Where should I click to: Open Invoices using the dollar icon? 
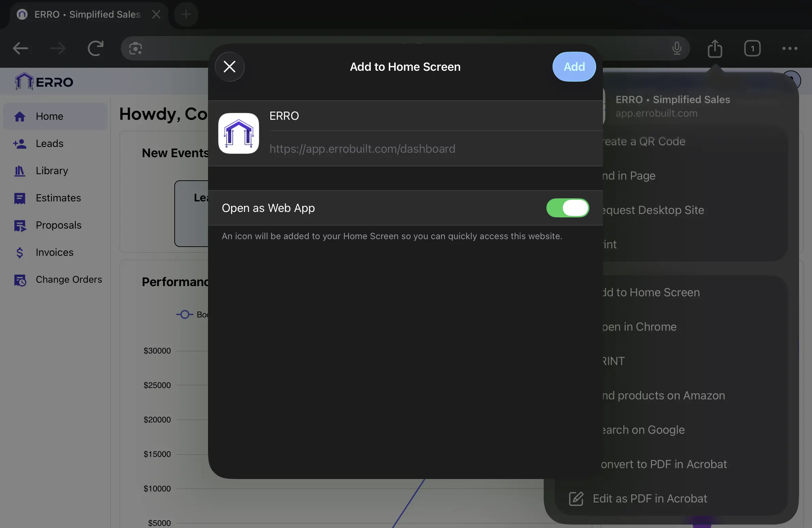[x=20, y=252]
